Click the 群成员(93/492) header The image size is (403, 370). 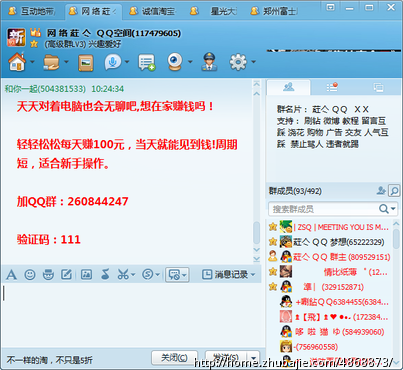click(295, 191)
